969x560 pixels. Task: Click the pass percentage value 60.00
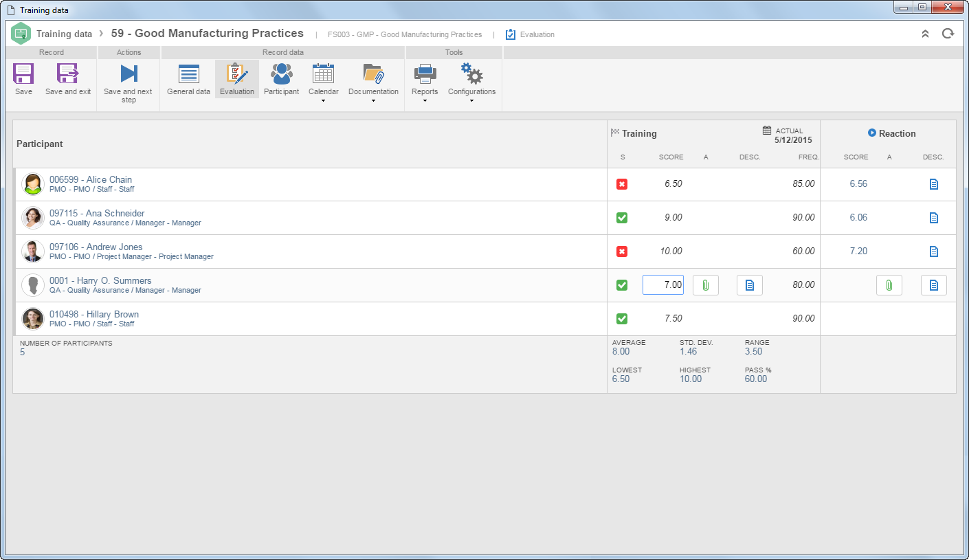click(756, 379)
